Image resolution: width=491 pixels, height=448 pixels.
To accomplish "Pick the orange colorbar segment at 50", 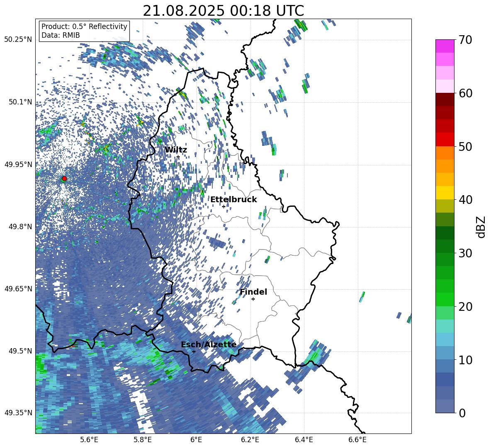I will 445,153.
